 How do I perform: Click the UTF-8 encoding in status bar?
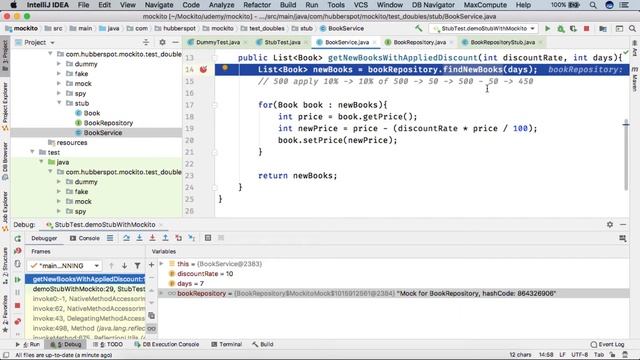pyautogui.click(x=580, y=355)
